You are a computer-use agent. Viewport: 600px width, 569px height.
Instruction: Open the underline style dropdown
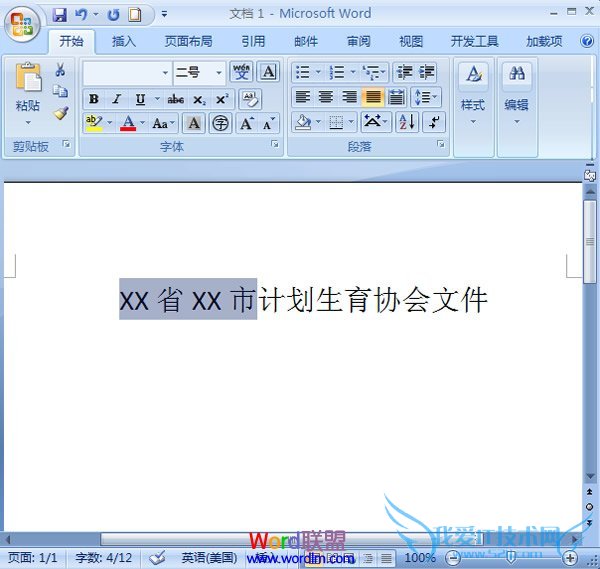[x=157, y=99]
